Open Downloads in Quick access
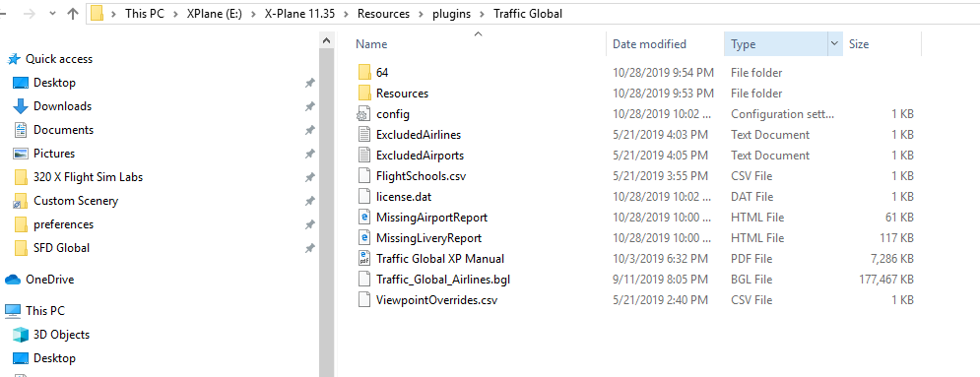The width and height of the screenshot is (980, 377). [x=62, y=106]
